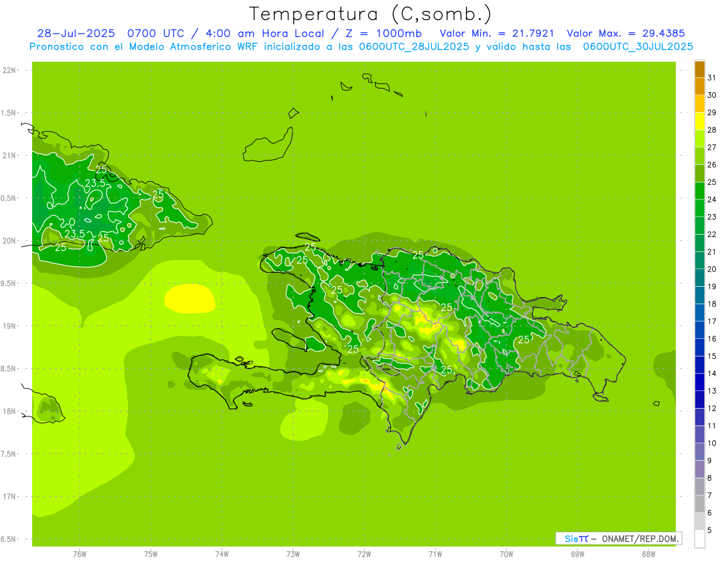Click the "70W" longitude axis label
The image size is (728, 562).
coord(507,554)
